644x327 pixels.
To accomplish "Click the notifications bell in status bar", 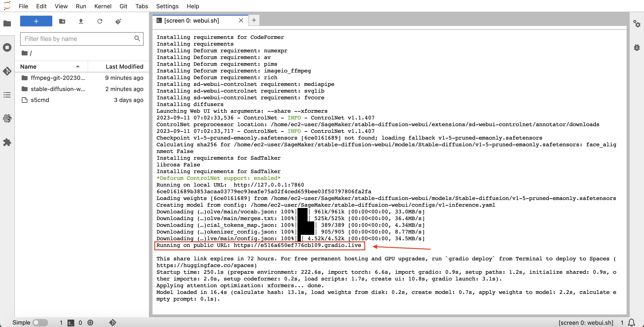I will click(x=631, y=323).
